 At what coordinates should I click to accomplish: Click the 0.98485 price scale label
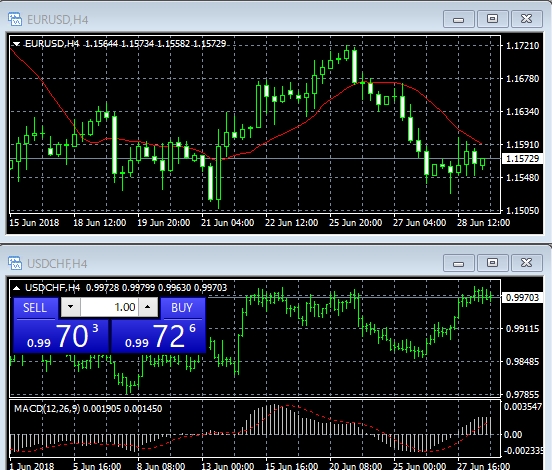coord(522,362)
